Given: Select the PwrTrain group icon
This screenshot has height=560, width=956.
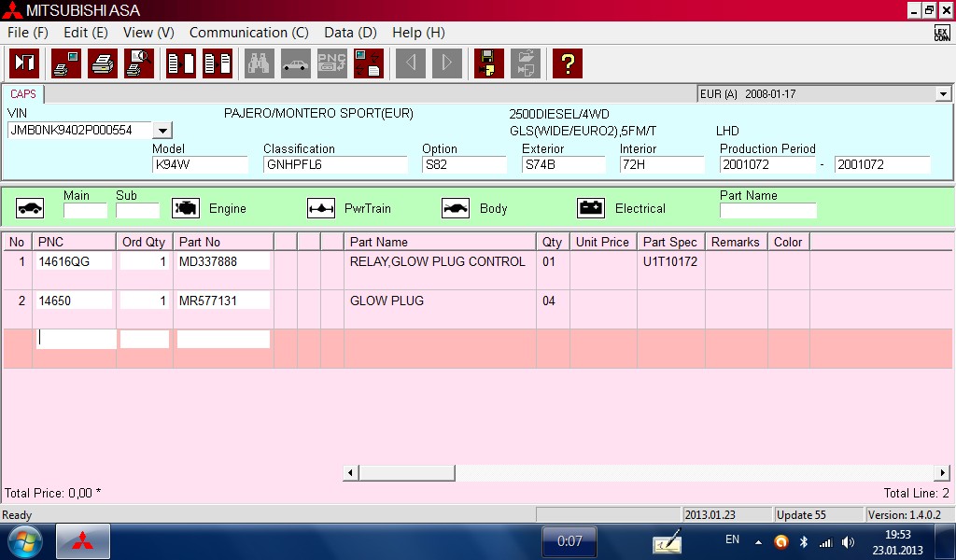Looking at the screenshot, I should [x=321, y=208].
